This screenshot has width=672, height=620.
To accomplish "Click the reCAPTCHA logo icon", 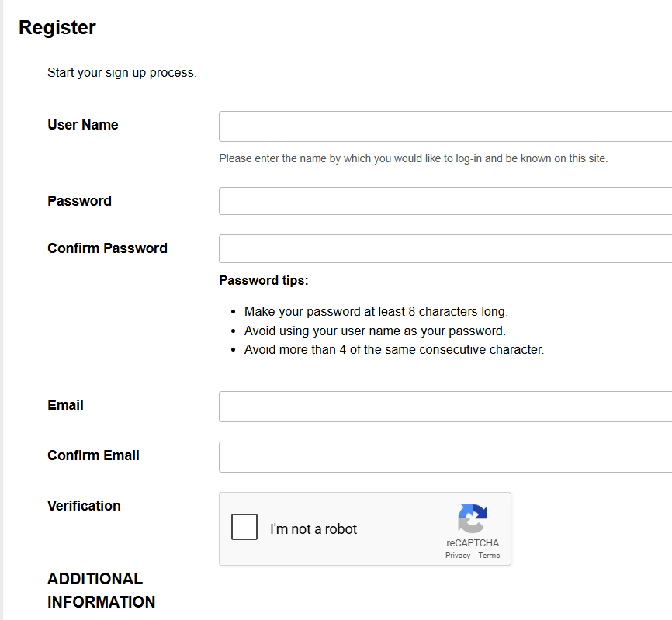I will click(x=473, y=518).
